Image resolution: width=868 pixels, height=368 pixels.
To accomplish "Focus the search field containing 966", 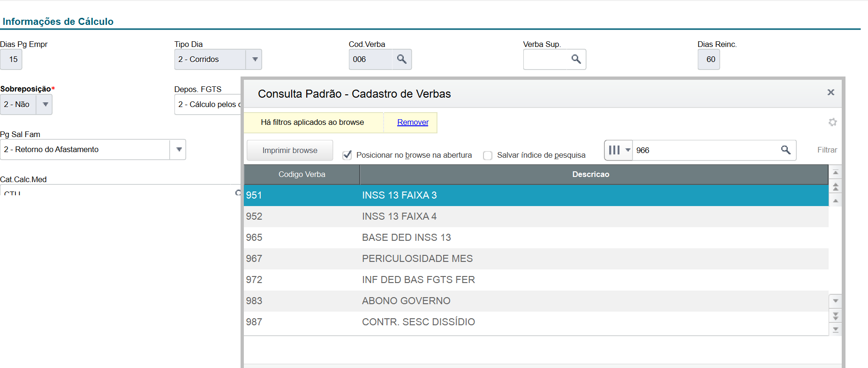I will coord(705,150).
